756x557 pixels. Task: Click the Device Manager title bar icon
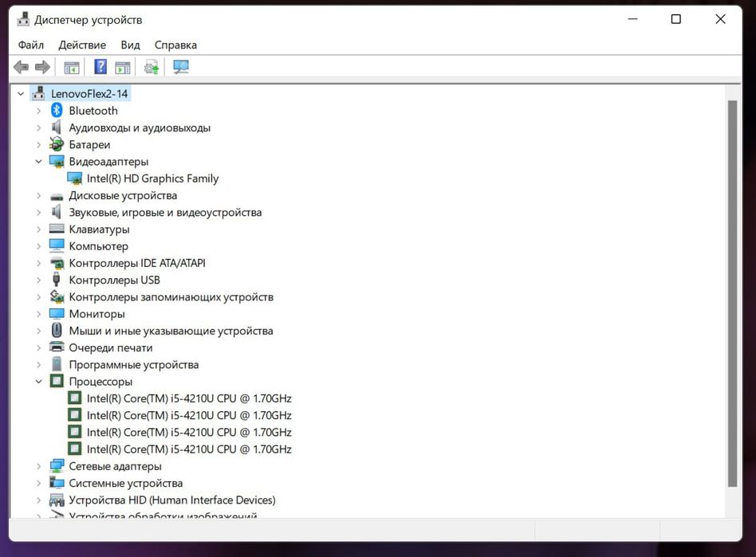coord(22,19)
